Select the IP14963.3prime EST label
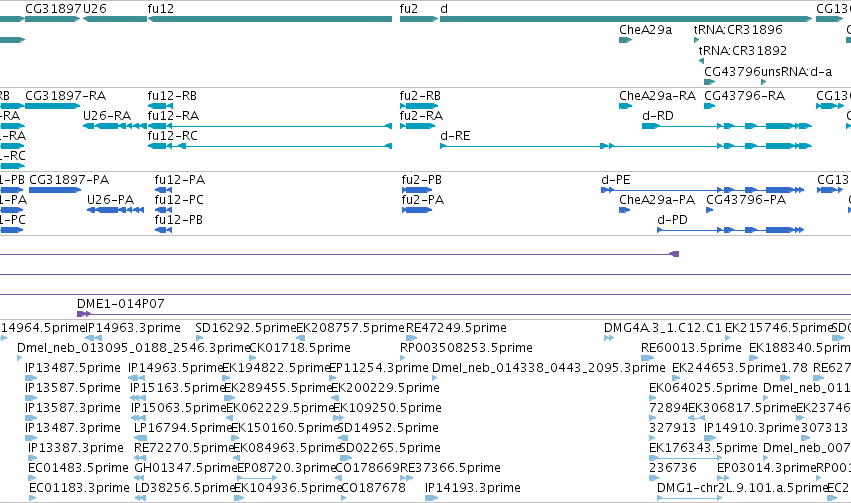This screenshot has width=851, height=503. click(x=133, y=328)
